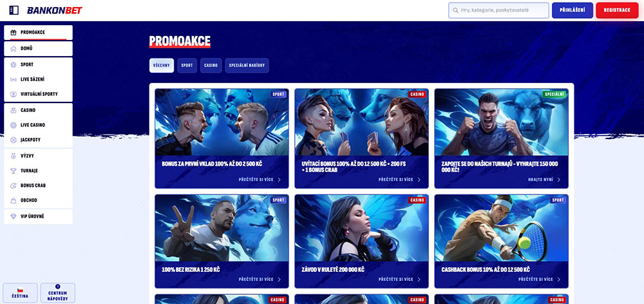Viewport: 644px width, 304px height.
Task: Switch to the Casino promotions tab
Action: (x=210, y=66)
